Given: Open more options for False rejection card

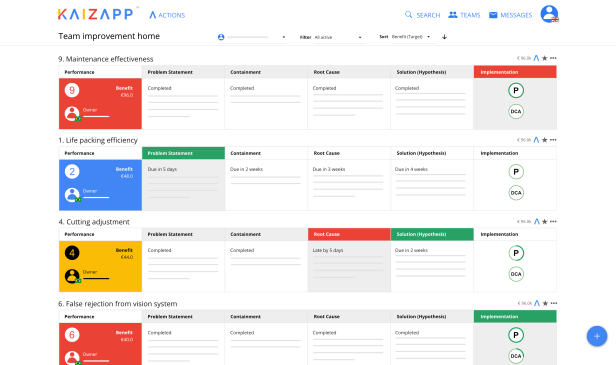Looking at the screenshot, I should tap(554, 303).
